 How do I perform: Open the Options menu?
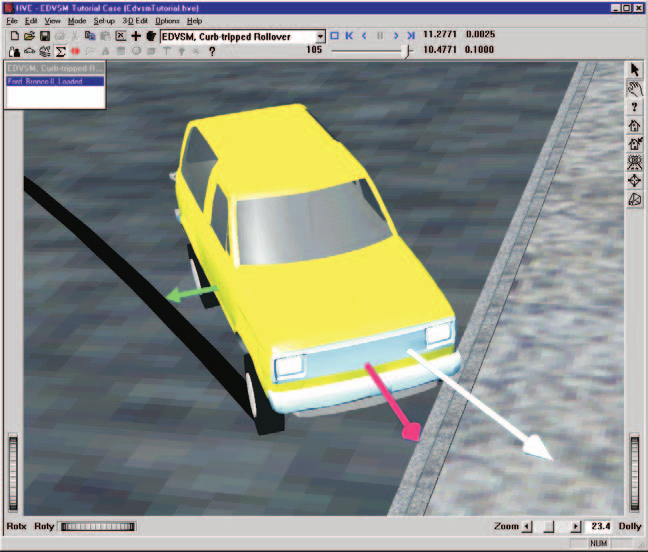tap(167, 21)
